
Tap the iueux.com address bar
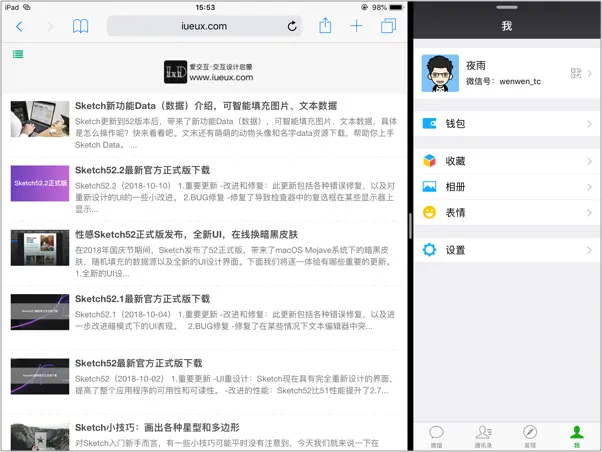point(204,26)
